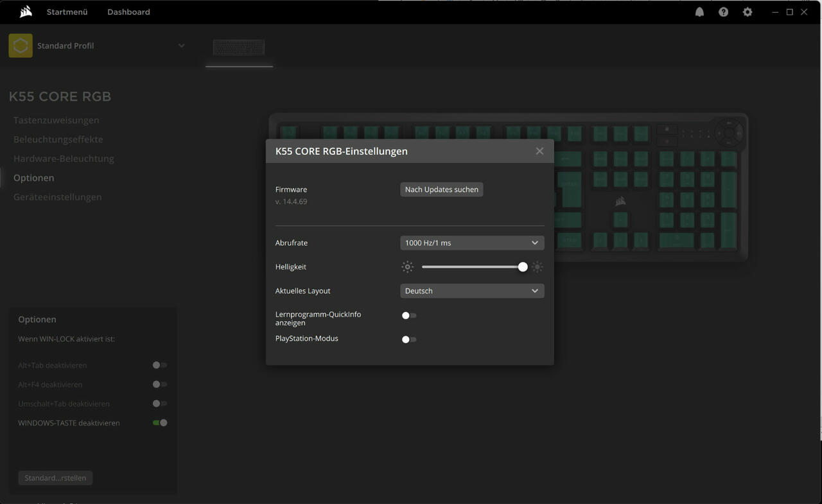Maximize the iCUE window
This screenshot has width=822, height=504.
(x=790, y=12)
